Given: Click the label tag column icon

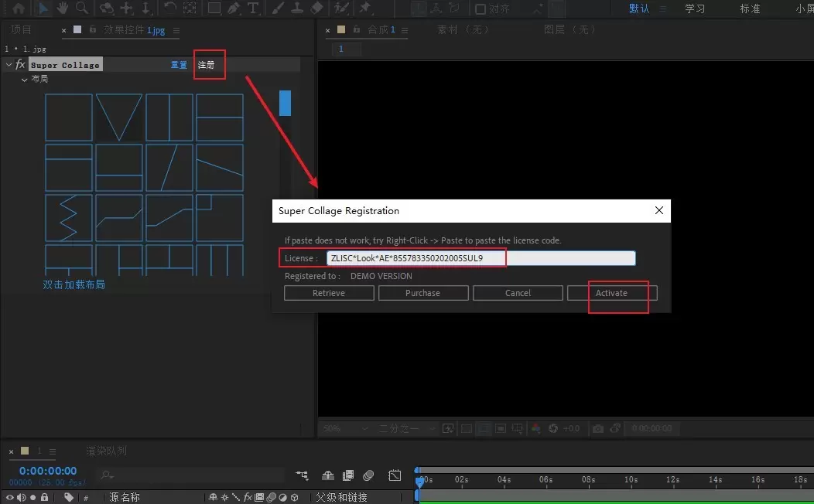Looking at the screenshot, I should (x=69, y=497).
